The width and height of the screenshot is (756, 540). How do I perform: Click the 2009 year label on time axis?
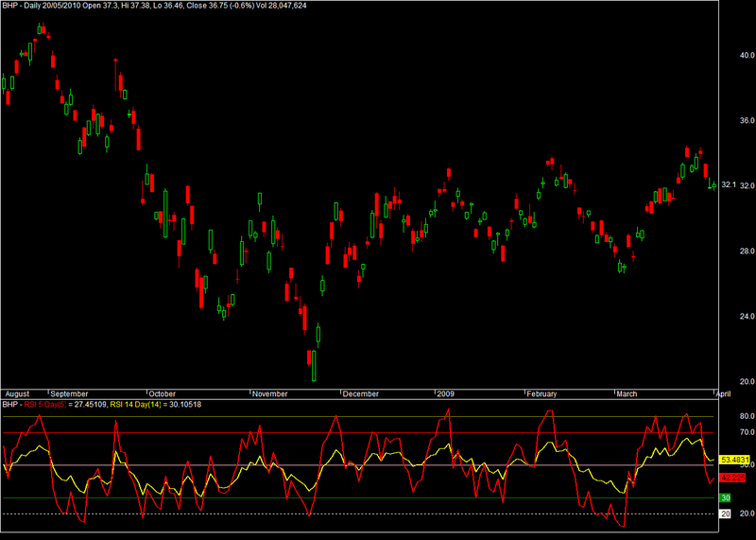click(x=445, y=393)
